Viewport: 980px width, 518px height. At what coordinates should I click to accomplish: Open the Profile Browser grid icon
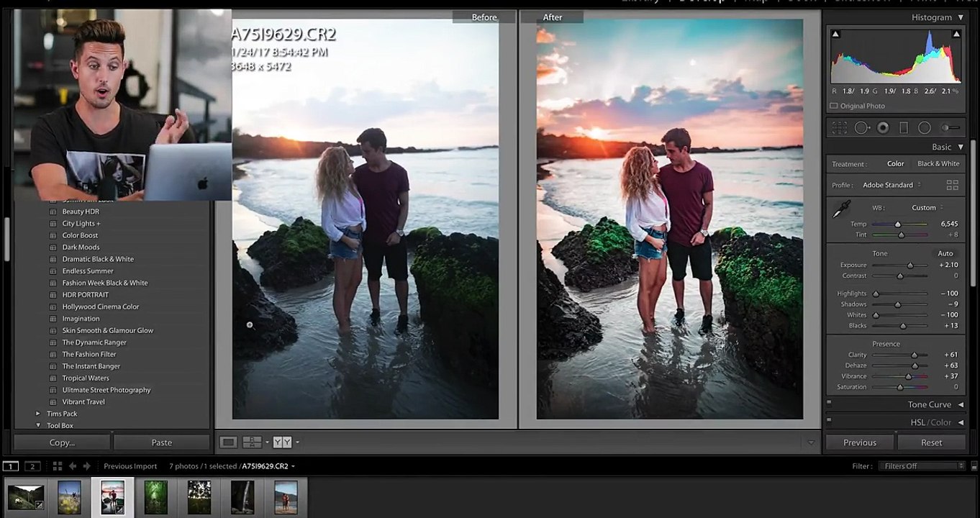[x=953, y=185]
